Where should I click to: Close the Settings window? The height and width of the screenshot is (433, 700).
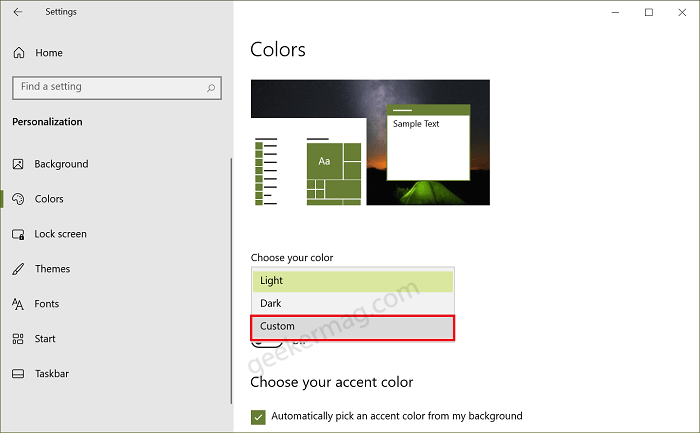point(682,12)
